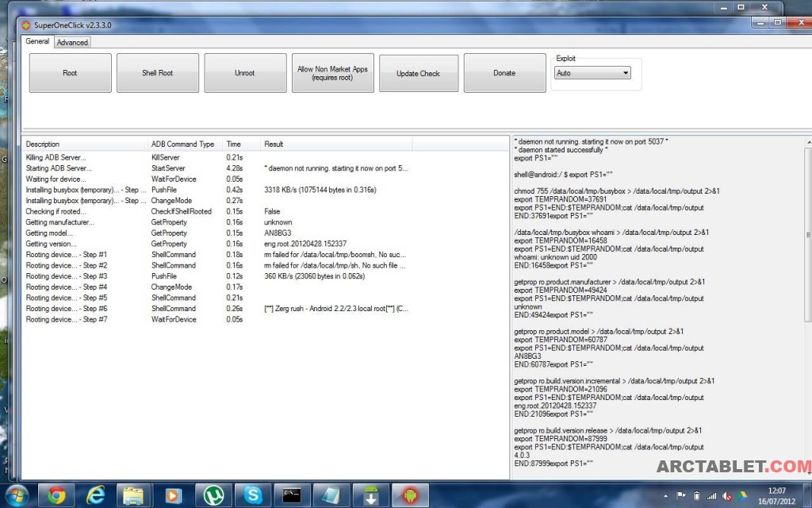Click the log panel vertical scrollbar thumb
The image size is (812, 508).
pyautogui.click(x=808, y=235)
